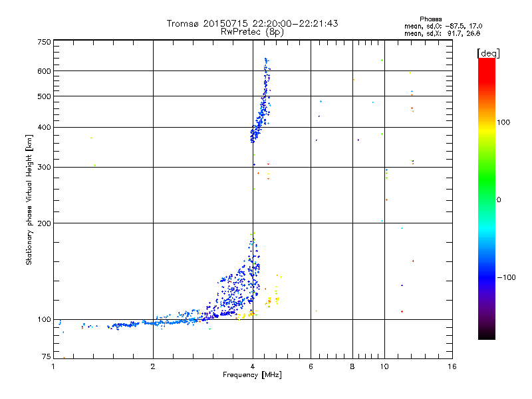532x399 pixels.
Task: Click the x-axis '8' tick label
Action: coord(352,366)
